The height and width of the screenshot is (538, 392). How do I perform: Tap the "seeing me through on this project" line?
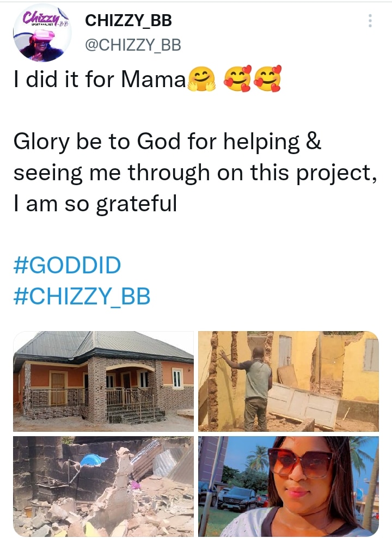coord(195,173)
